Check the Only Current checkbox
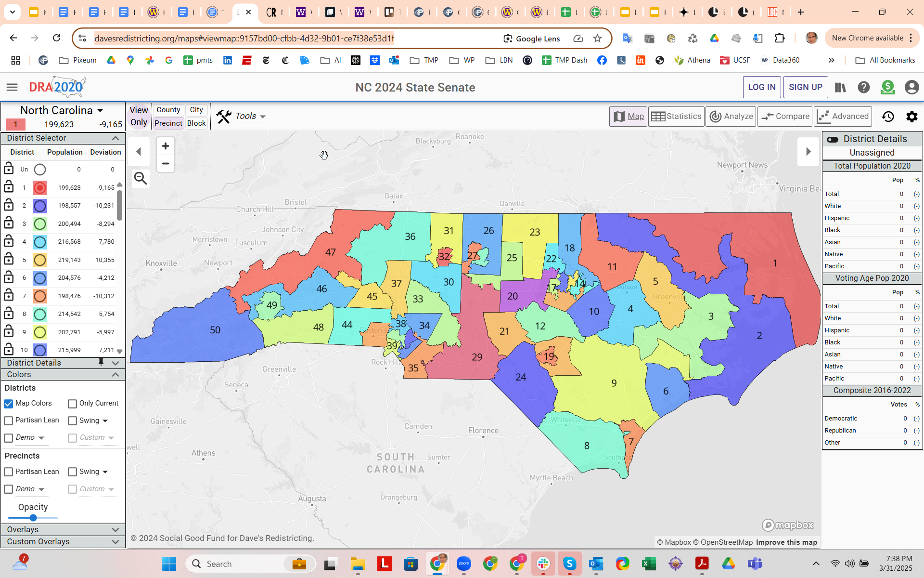The height and width of the screenshot is (578, 924). tap(72, 404)
